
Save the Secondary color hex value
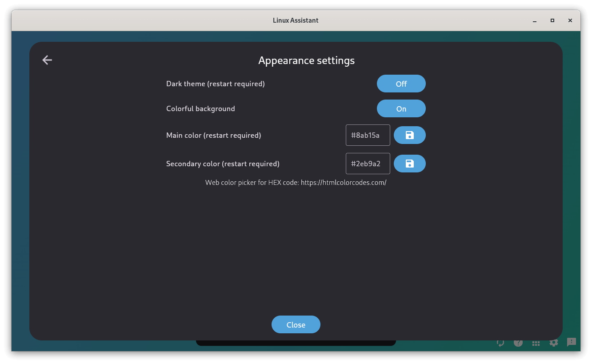pyautogui.click(x=409, y=164)
